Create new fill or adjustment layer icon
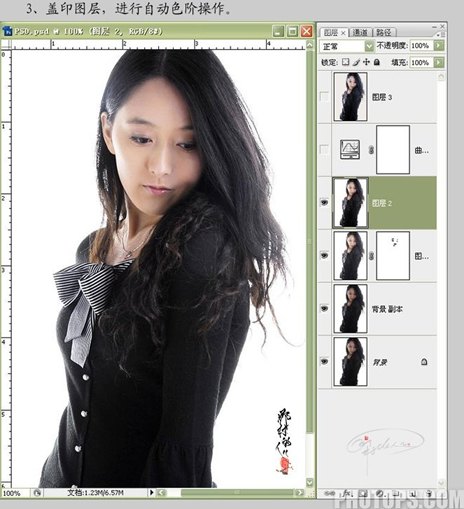Screen dimensions: 464x509 [381, 493]
